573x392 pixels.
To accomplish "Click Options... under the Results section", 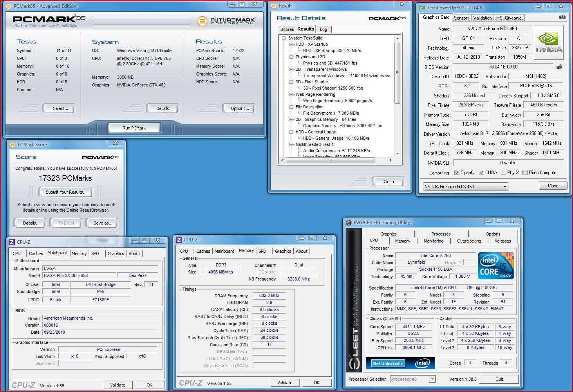I will [x=240, y=108].
